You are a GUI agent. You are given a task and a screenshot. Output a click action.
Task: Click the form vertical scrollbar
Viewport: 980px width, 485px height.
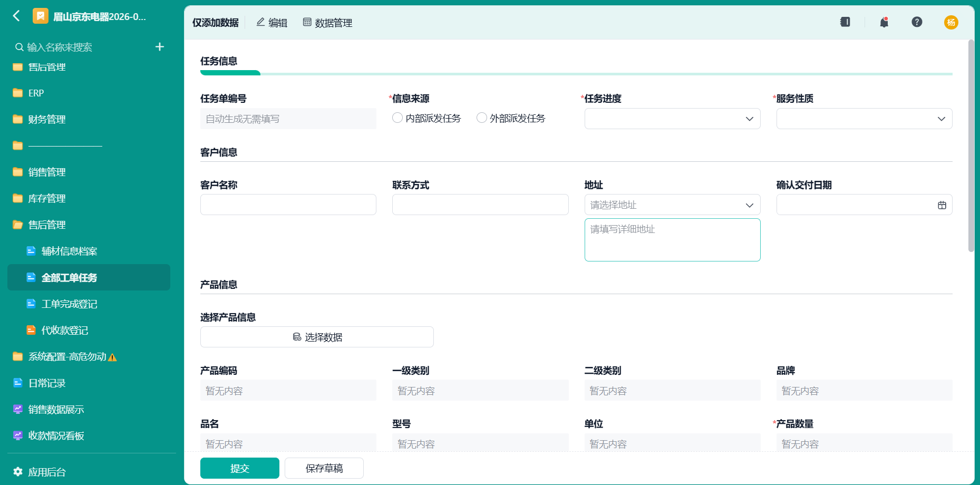point(971,146)
